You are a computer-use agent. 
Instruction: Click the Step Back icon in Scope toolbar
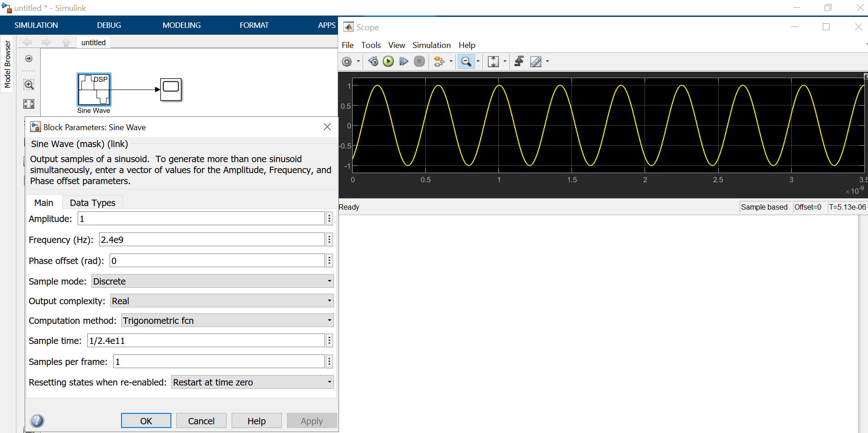(x=373, y=61)
